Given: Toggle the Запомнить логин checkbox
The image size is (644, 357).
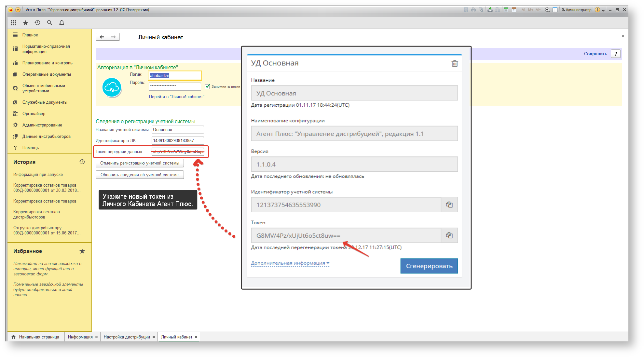Looking at the screenshot, I should click(207, 86).
